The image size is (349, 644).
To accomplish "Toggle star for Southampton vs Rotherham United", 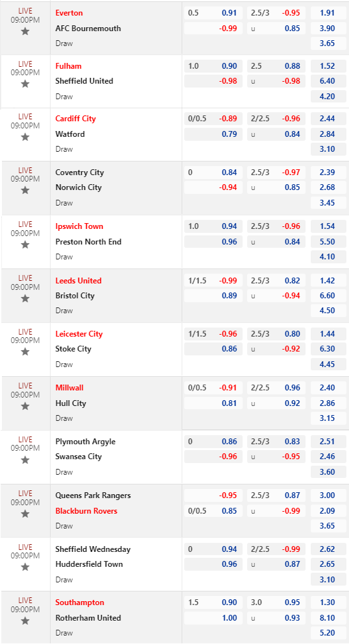I will point(25,621).
